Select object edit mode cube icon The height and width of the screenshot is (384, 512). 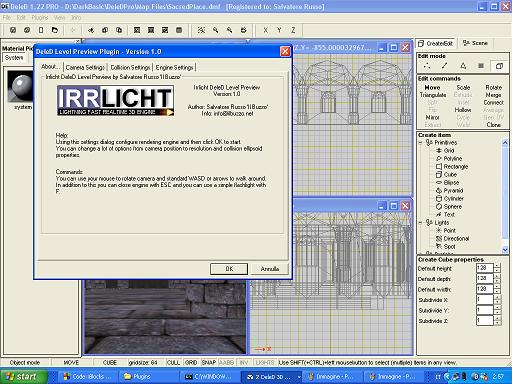pyautogui.click(x=499, y=66)
